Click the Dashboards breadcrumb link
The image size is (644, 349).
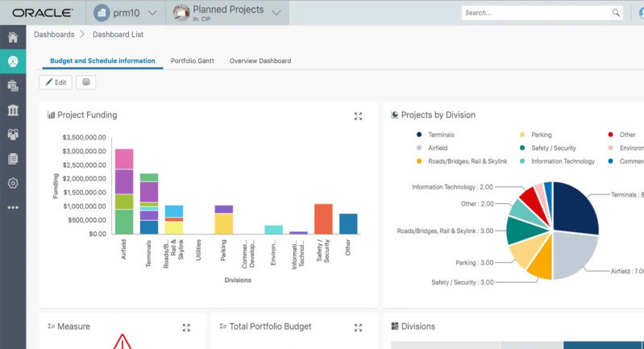(x=54, y=35)
